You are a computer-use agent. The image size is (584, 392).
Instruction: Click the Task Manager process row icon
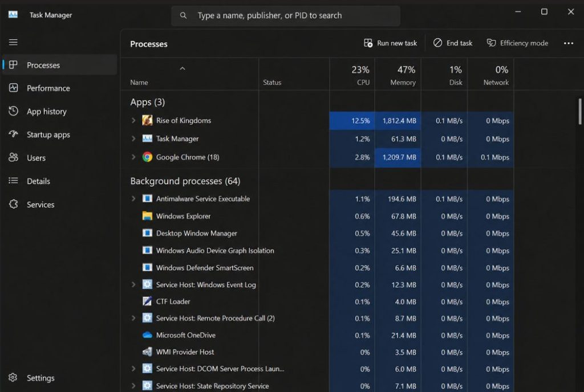147,138
